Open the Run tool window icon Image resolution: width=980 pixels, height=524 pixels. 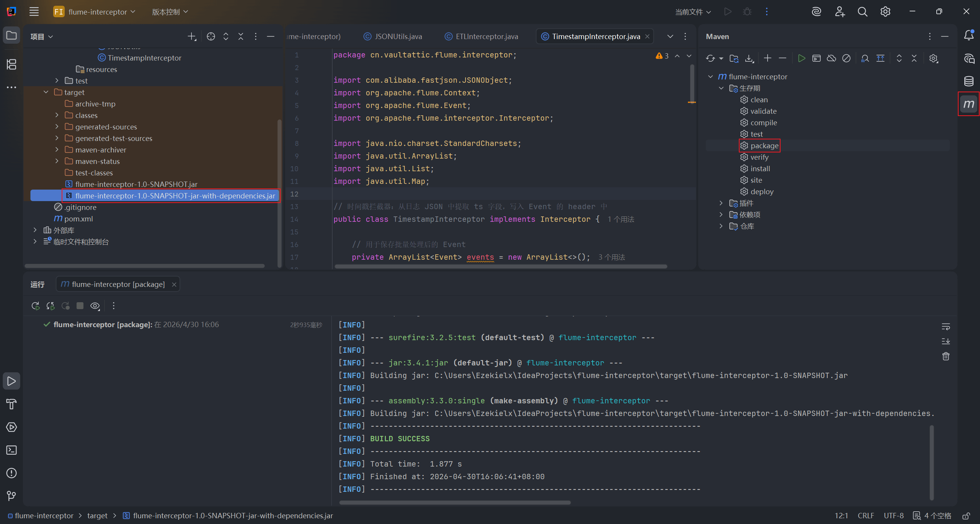11,381
